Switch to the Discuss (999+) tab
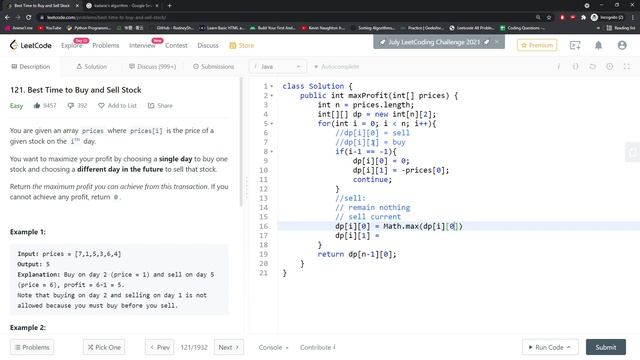Viewport: 640px width, 360px height. (x=152, y=67)
